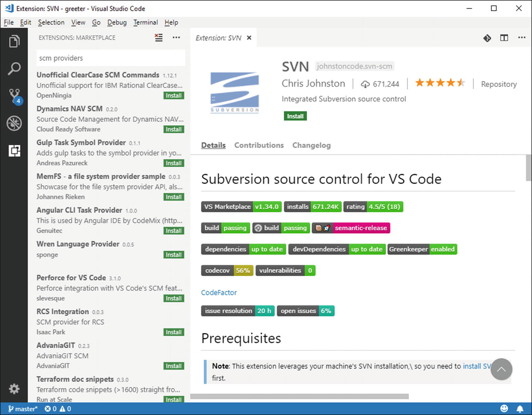Image resolution: width=532 pixels, height=415 pixels.
Task: Click the codecov 56% badge
Action: coord(227,271)
